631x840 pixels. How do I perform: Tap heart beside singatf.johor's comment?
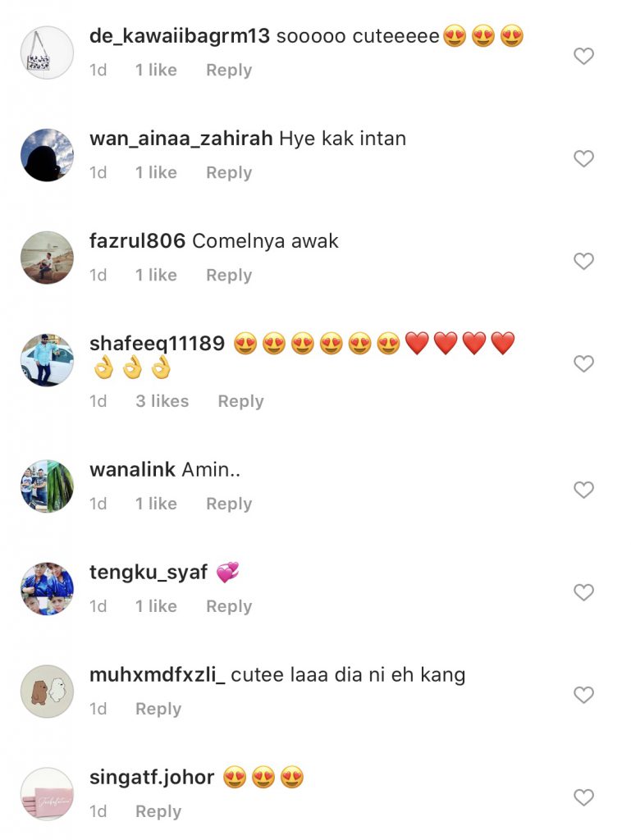[x=583, y=797]
